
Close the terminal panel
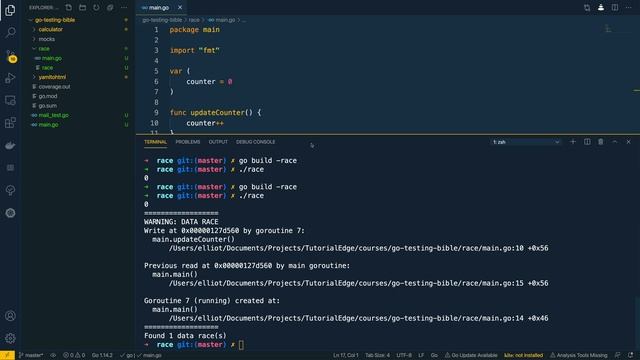629,142
